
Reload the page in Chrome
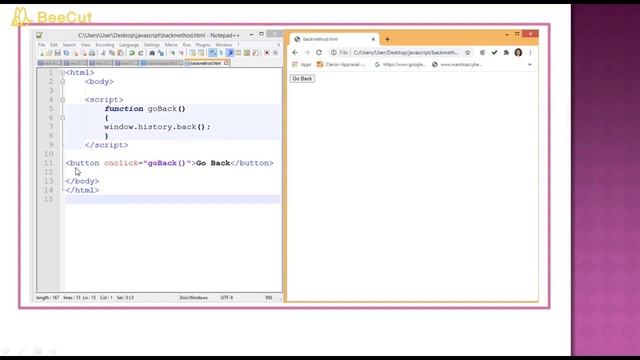tap(319, 53)
